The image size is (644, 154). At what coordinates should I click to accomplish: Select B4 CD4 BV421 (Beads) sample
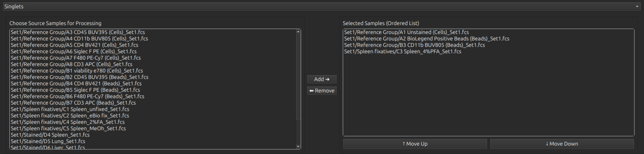153,83
